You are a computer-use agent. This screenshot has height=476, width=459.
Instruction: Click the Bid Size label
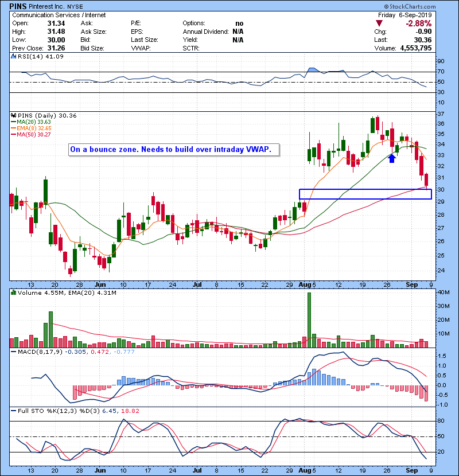coord(92,48)
